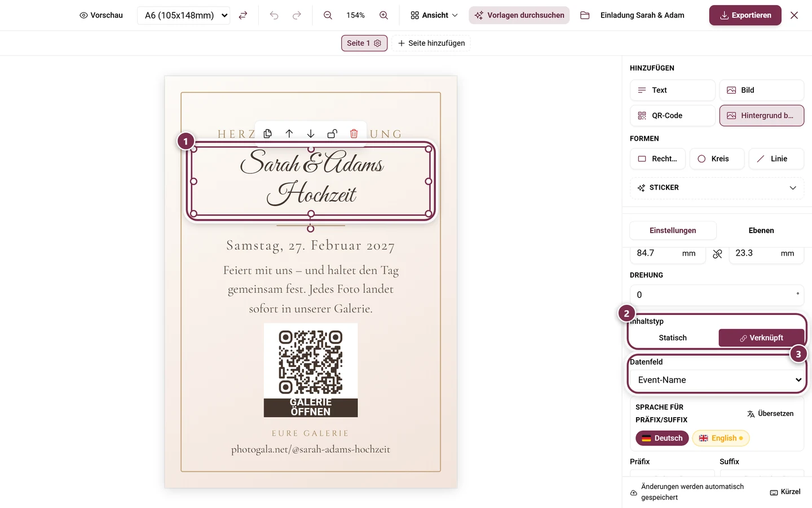812x508 pixels.
Task: Duplicate the selected element
Action: (268, 134)
